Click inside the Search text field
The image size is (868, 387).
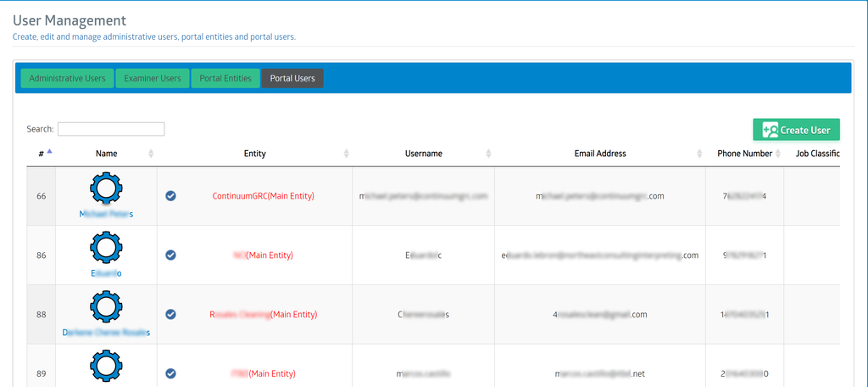111,129
